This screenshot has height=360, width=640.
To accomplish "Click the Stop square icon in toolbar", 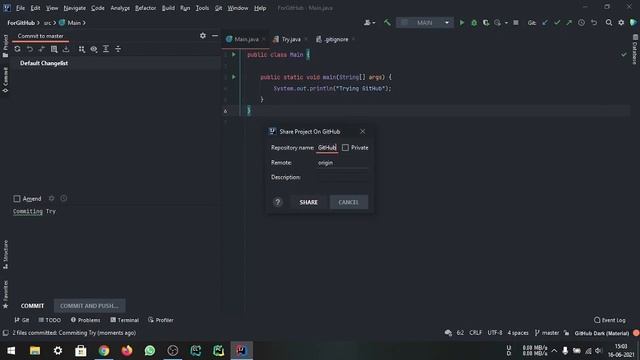I will click(x=516, y=23).
